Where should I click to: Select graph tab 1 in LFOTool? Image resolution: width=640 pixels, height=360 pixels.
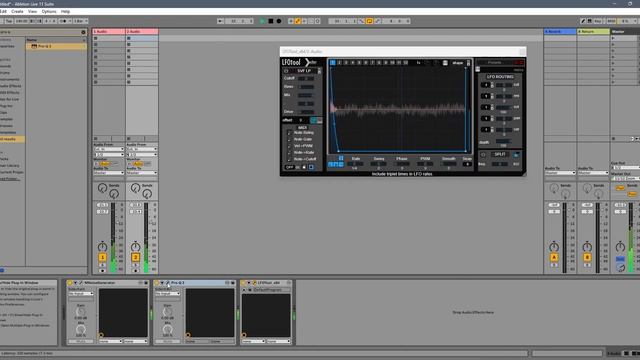(333, 62)
